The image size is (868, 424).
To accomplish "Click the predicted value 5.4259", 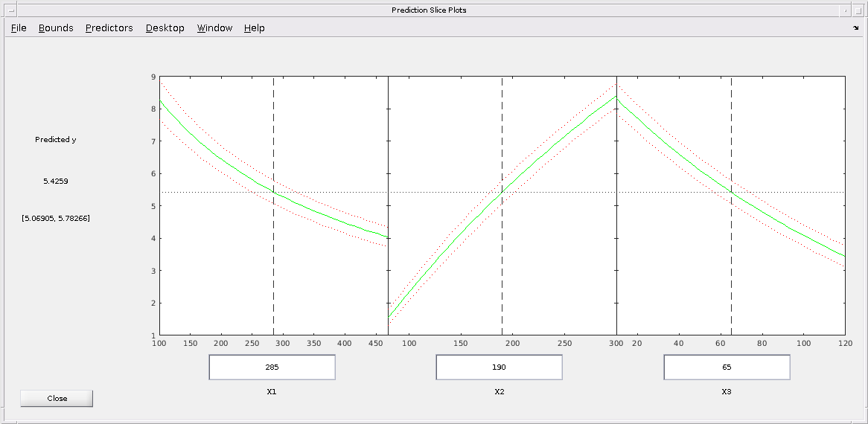I will coord(56,181).
